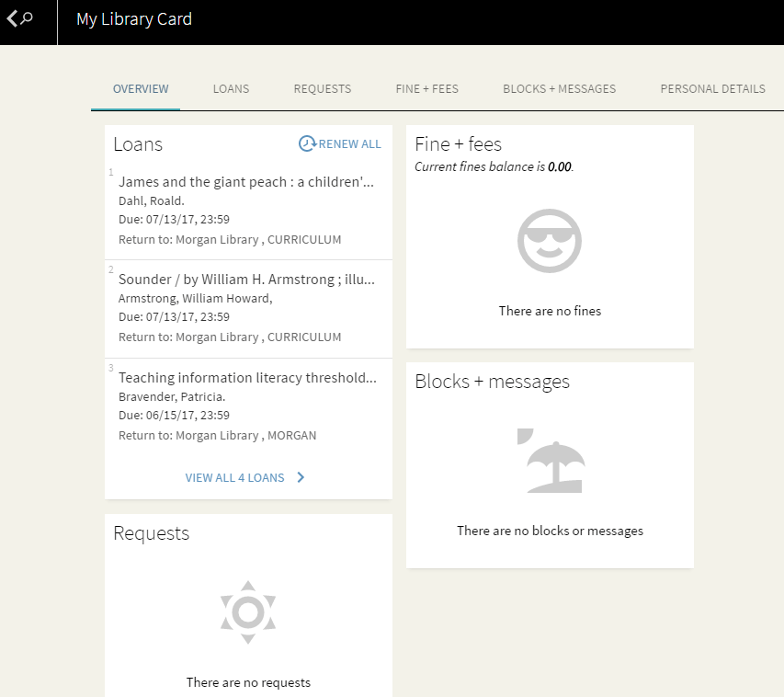Switch to the Loans tab

coord(230,88)
